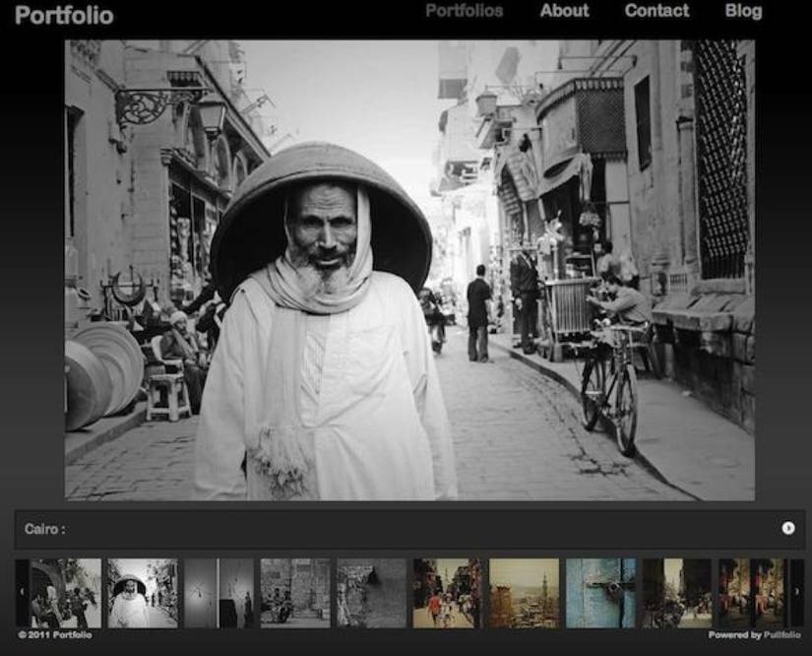Select thumbnail of man in white robe
This screenshot has width=812, height=656.
143,593
